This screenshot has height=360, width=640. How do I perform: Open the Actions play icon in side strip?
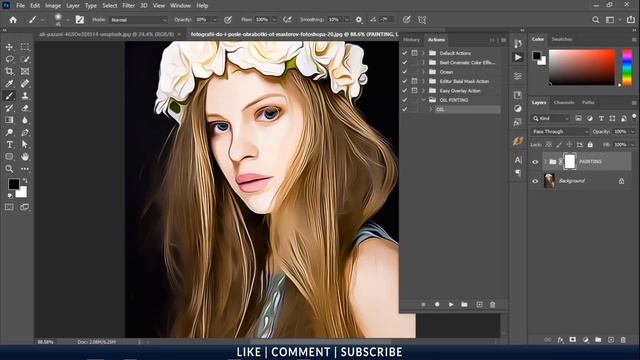click(518, 58)
